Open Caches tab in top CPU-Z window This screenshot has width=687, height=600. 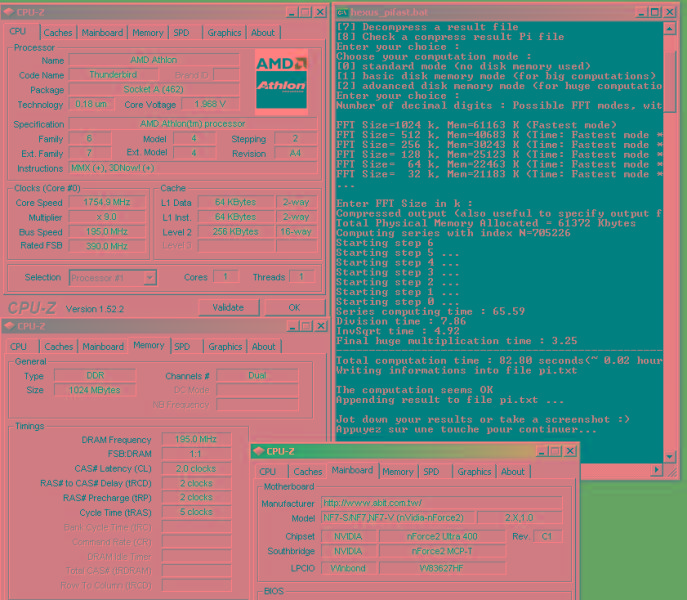[x=57, y=33]
